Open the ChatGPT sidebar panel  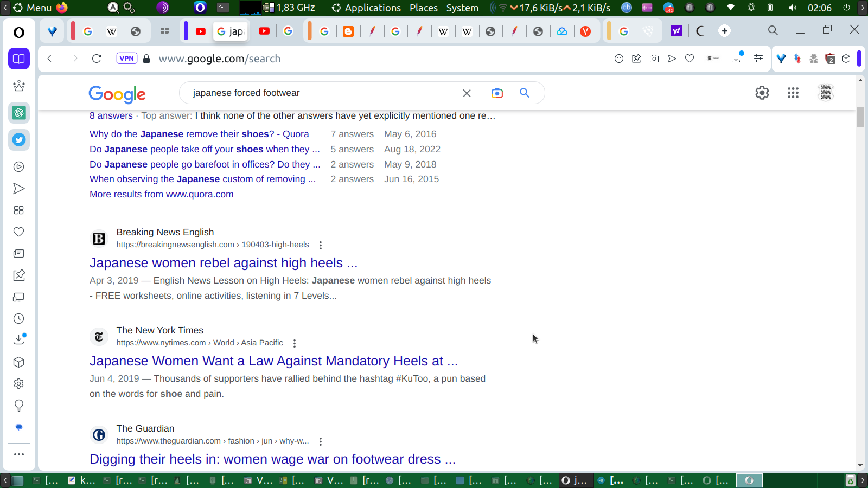(19, 113)
